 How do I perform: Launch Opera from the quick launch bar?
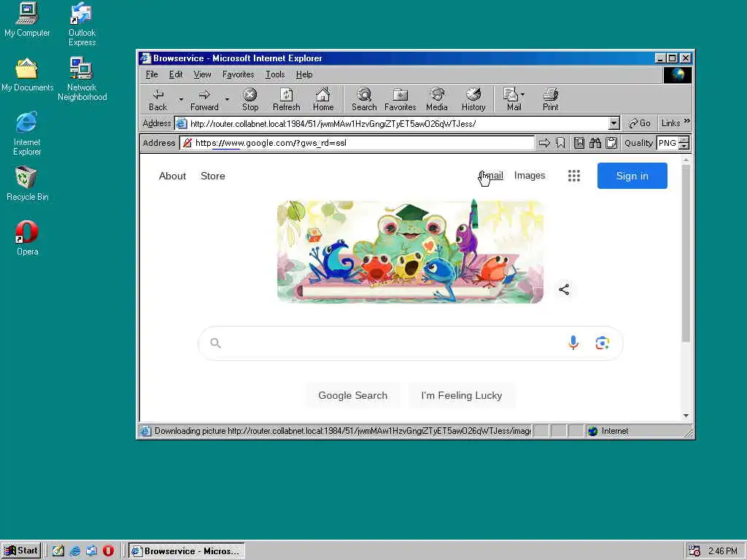click(x=108, y=551)
